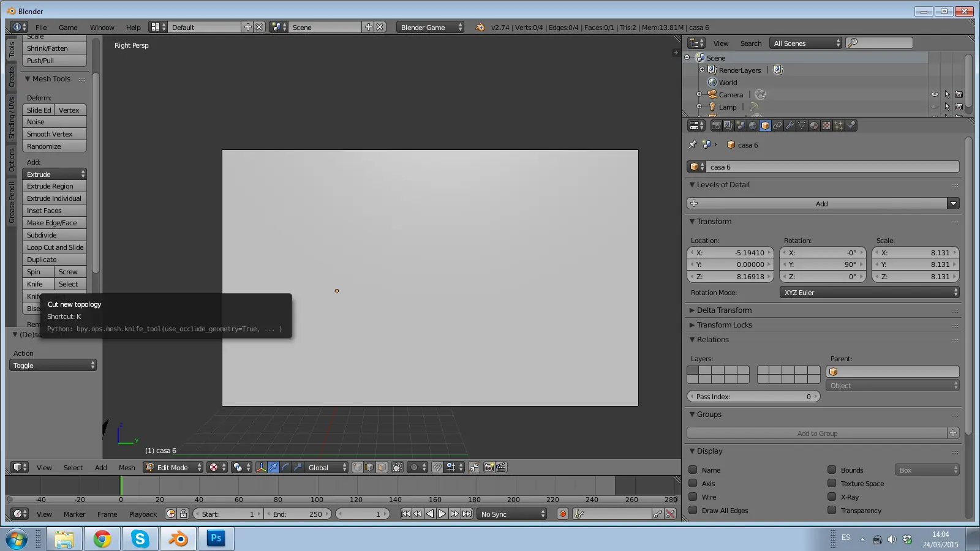The width and height of the screenshot is (980, 551).
Task: Toggle Camera selectability arrow in outliner
Action: [947, 94]
